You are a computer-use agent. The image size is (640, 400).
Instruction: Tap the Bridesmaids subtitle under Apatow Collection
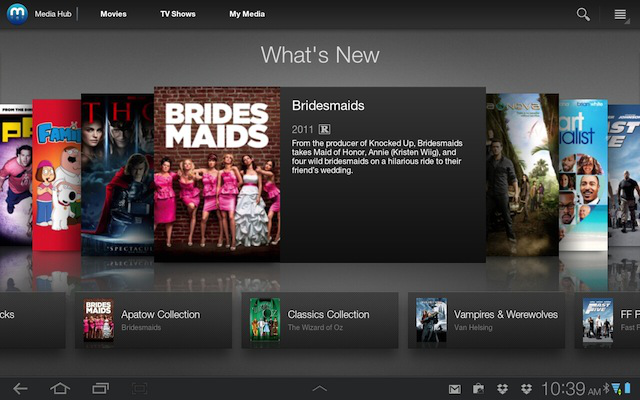click(141, 327)
